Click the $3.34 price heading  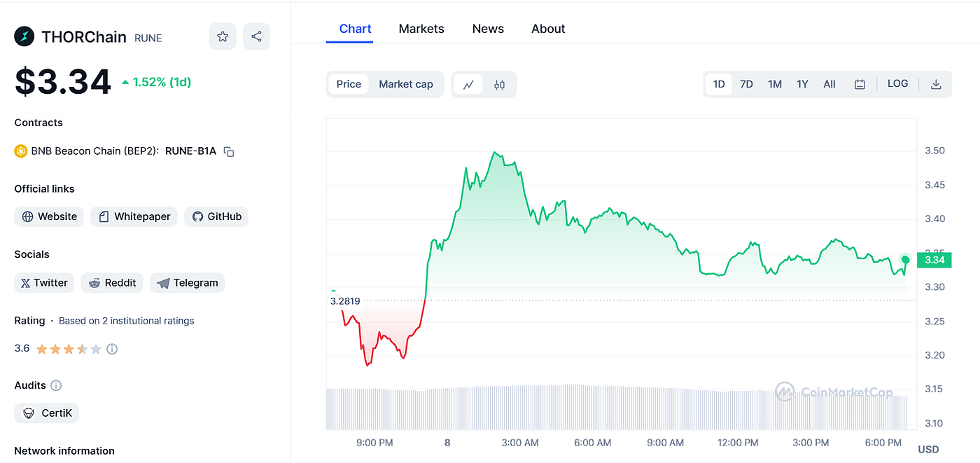[63, 82]
